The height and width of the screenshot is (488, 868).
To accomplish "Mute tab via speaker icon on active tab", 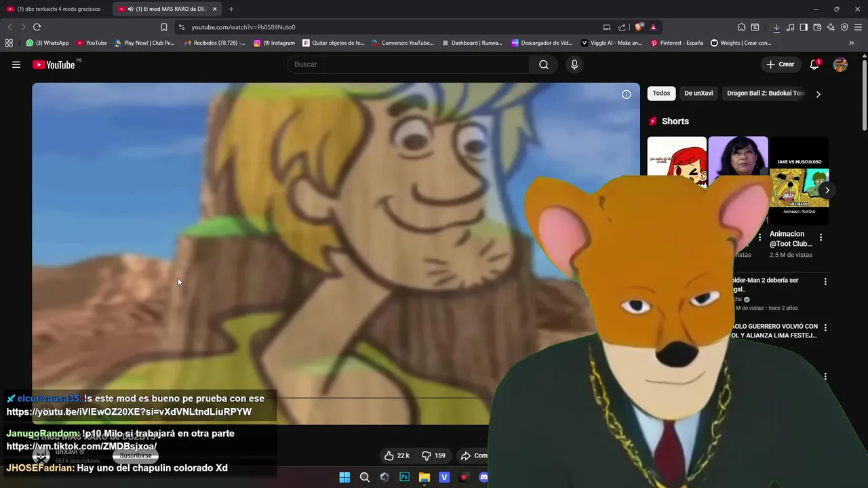I will click(x=130, y=9).
